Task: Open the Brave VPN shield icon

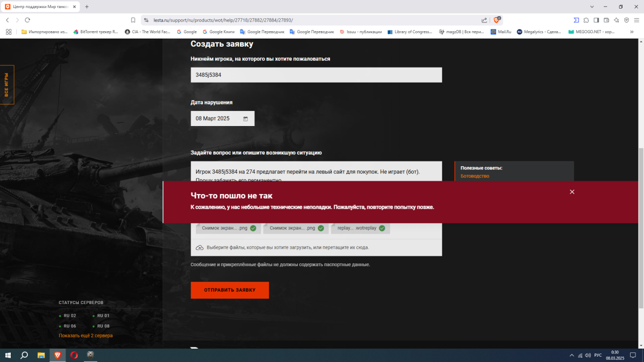Action: coord(626,20)
